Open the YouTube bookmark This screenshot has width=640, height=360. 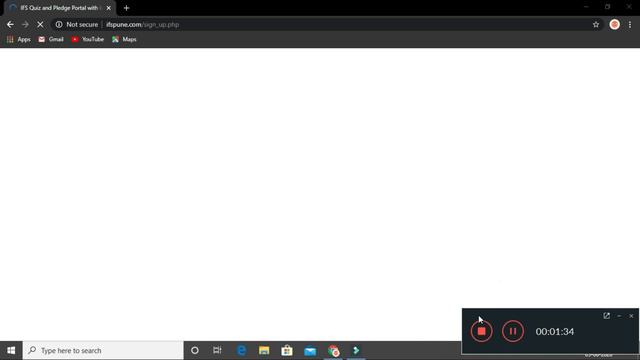point(88,39)
